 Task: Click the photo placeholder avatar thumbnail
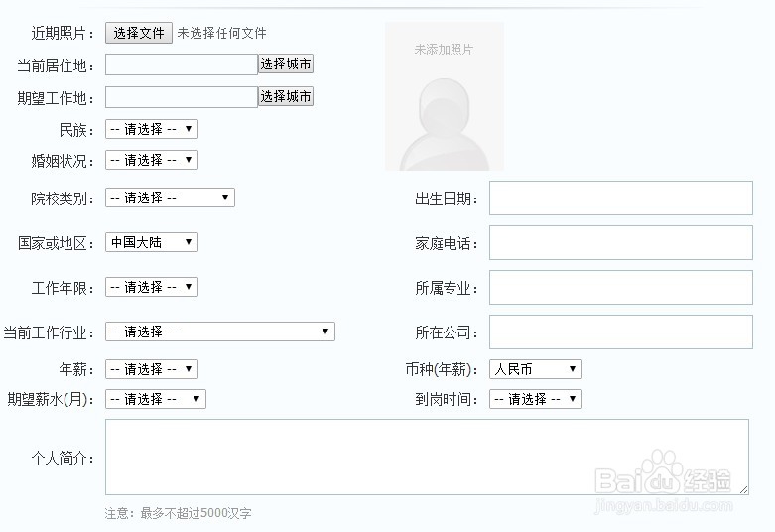[x=444, y=96]
